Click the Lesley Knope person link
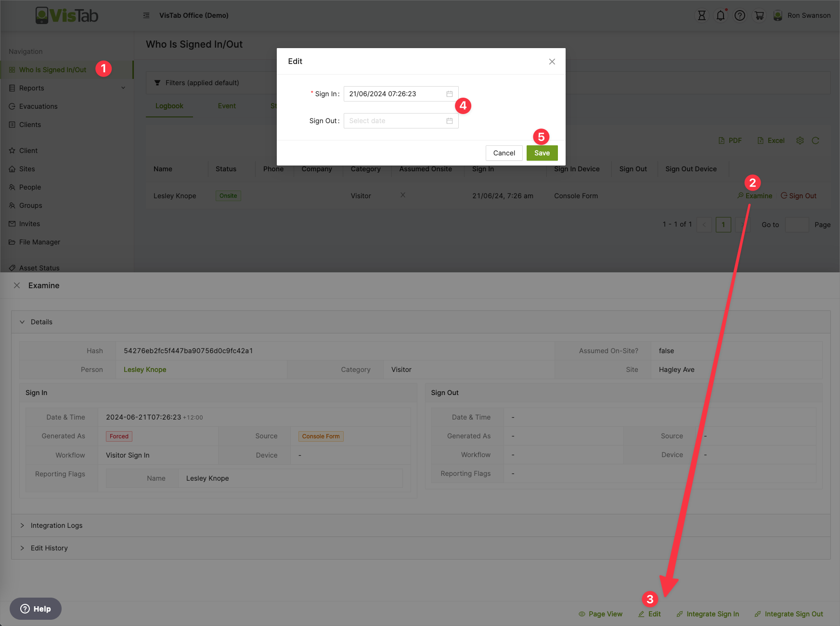 [145, 370]
